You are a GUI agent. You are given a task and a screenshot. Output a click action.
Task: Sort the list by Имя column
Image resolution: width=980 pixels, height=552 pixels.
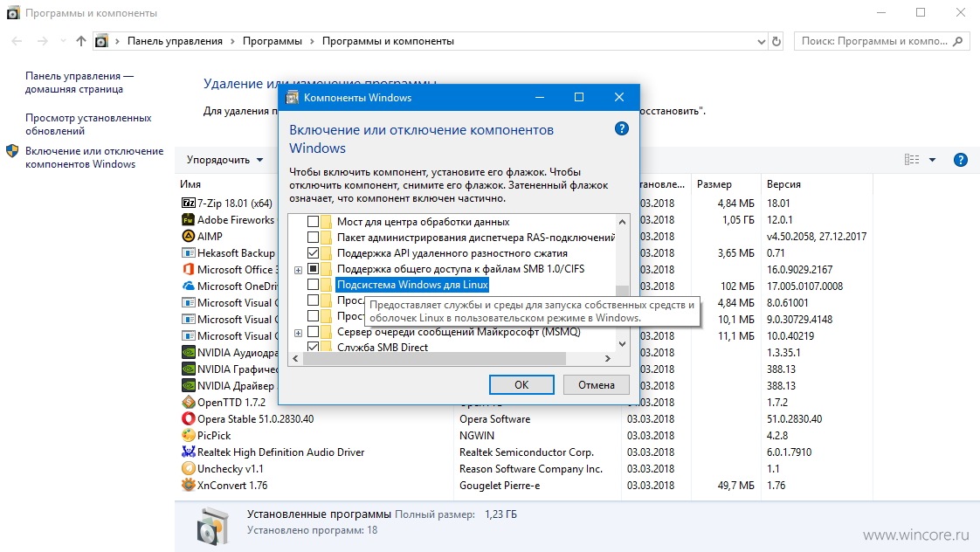pyautogui.click(x=190, y=184)
